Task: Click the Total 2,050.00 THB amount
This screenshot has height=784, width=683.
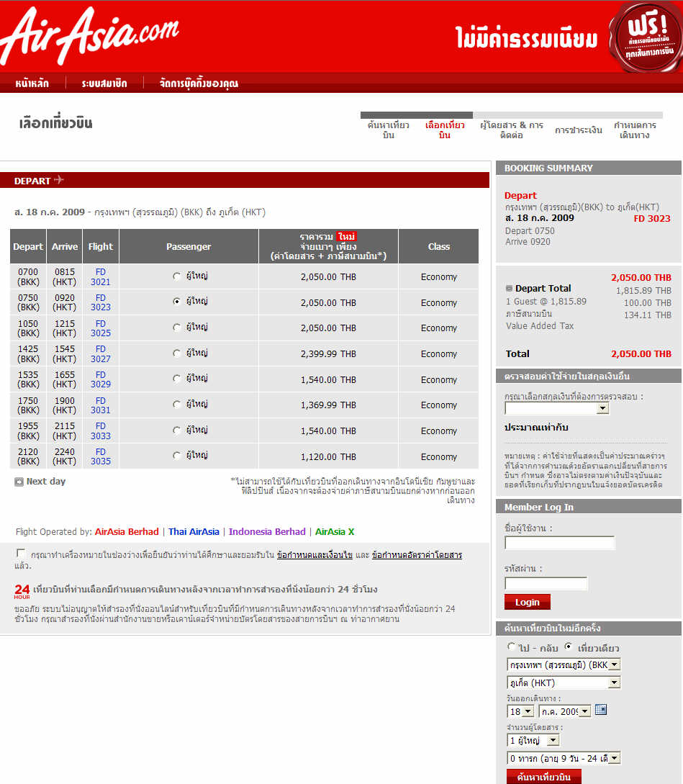Action: tap(641, 354)
